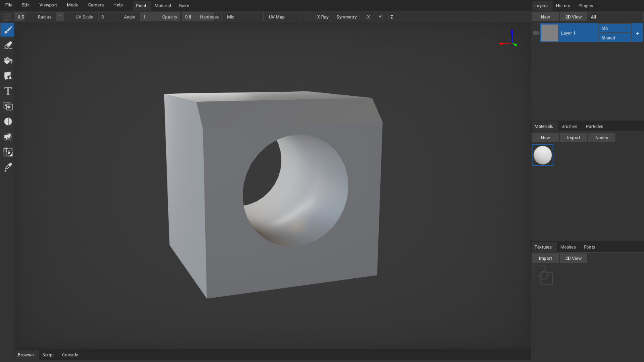This screenshot has height=362, width=644.
Task: Select the color Picker tool
Action: (x=8, y=168)
